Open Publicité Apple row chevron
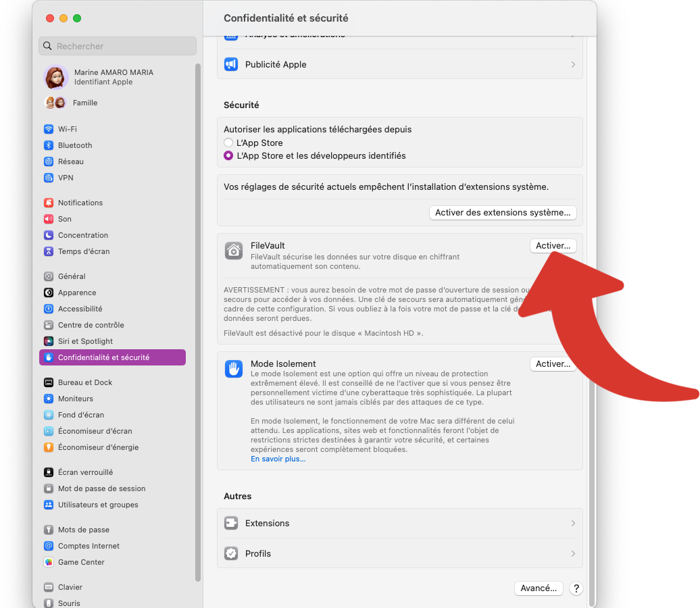Viewport: 700px width, 608px height. coord(573,65)
